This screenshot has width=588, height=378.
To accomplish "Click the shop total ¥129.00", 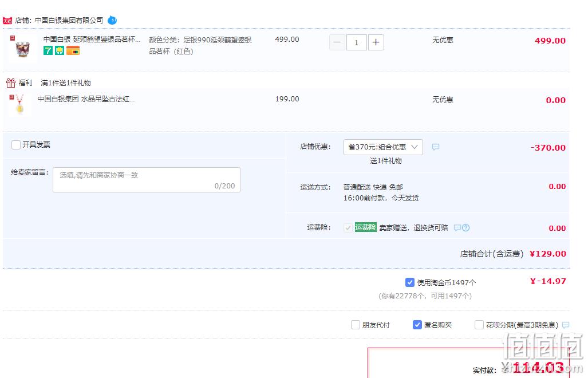I will [x=547, y=254].
